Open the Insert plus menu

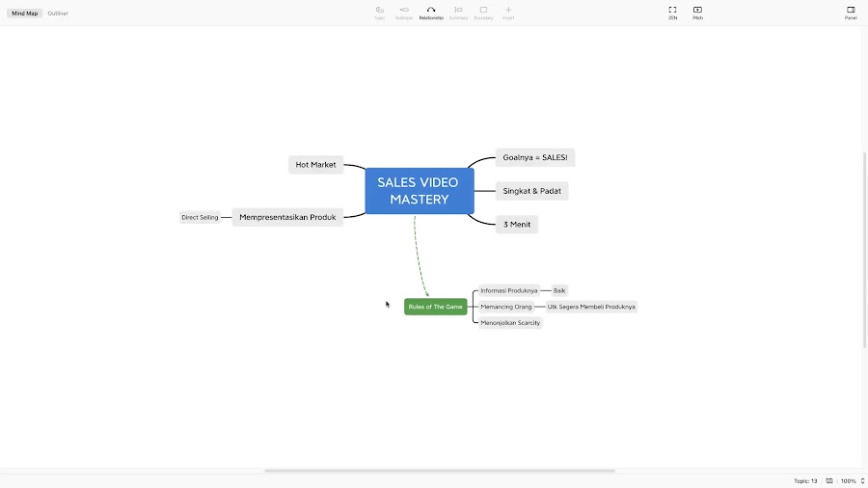508,13
